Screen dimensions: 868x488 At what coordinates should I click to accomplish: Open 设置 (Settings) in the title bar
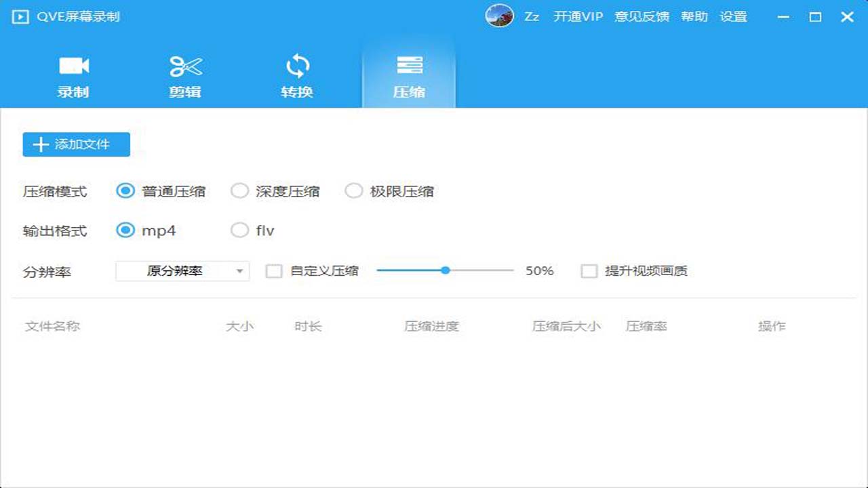[x=735, y=16]
